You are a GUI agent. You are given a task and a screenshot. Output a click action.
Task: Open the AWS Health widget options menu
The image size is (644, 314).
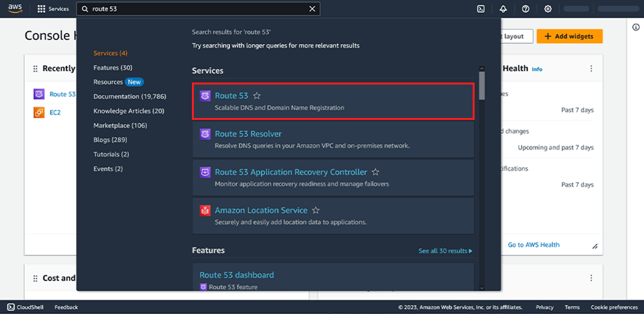pyautogui.click(x=591, y=68)
